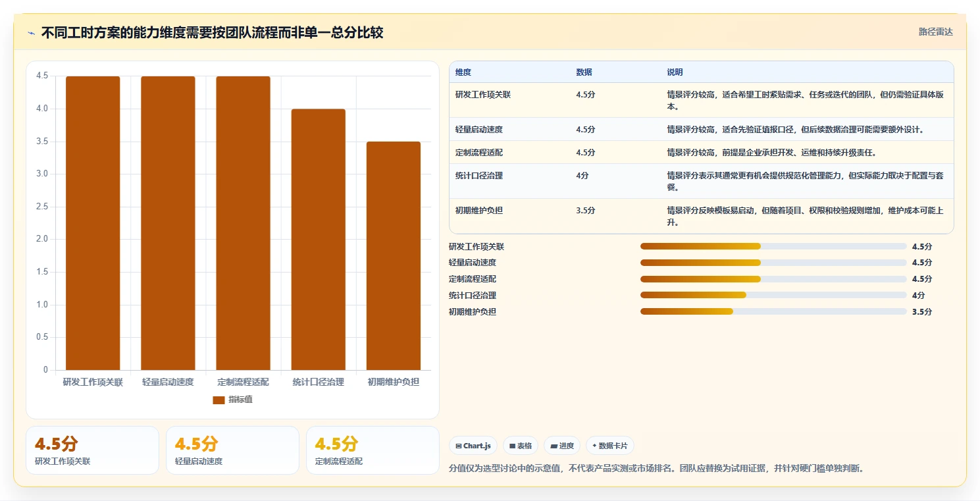Viewport: 980px width, 501px height.
Task: Click the 4分 value at the progress bar's end
Action: coord(918,296)
